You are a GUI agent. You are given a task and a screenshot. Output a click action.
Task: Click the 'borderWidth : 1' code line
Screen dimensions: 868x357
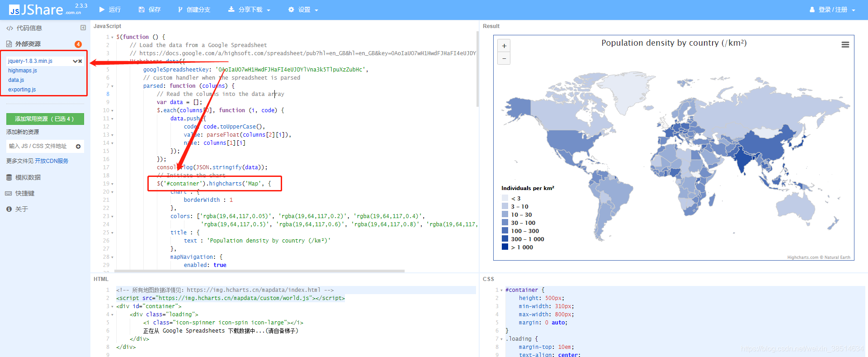tap(208, 200)
